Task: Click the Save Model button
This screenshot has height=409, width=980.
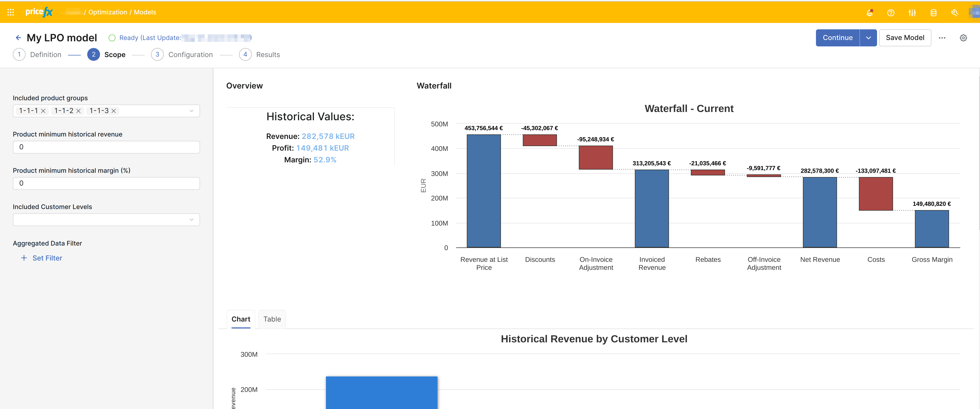Action: 905,38
